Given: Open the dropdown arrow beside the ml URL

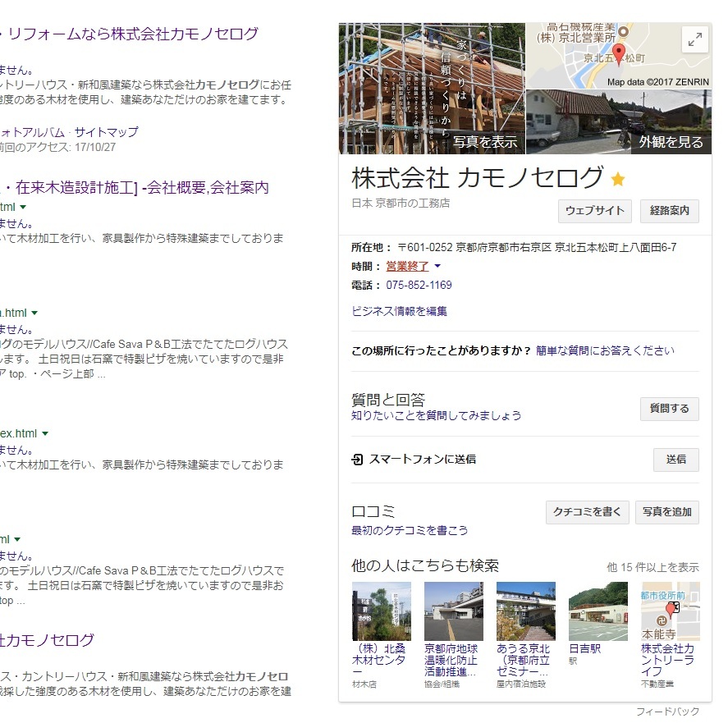Looking at the screenshot, I should point(17,539).
